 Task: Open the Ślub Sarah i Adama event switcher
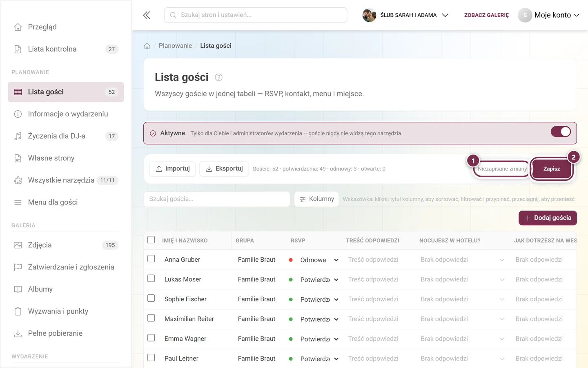(x=405, y=15)
